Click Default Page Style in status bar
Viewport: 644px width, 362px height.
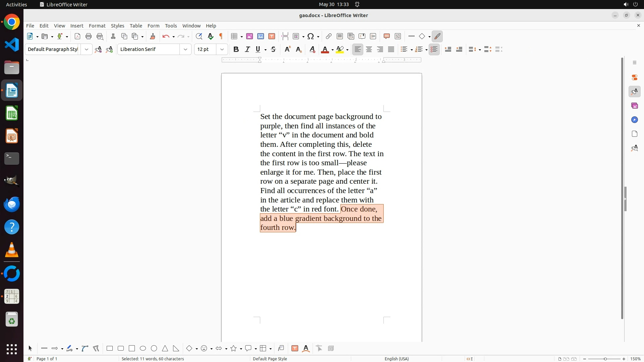(270, 359)
